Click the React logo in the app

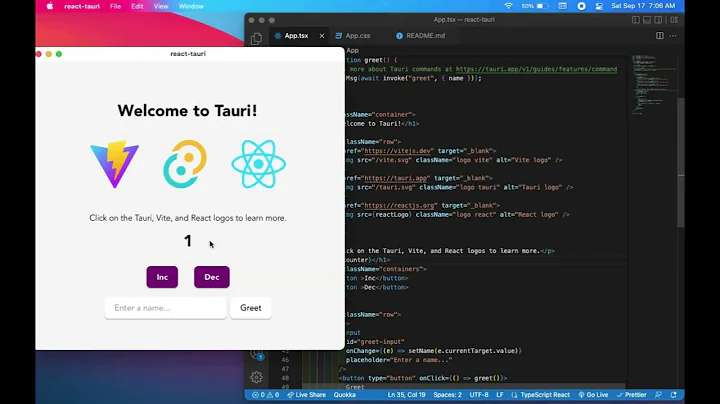(x=258, y=164)
